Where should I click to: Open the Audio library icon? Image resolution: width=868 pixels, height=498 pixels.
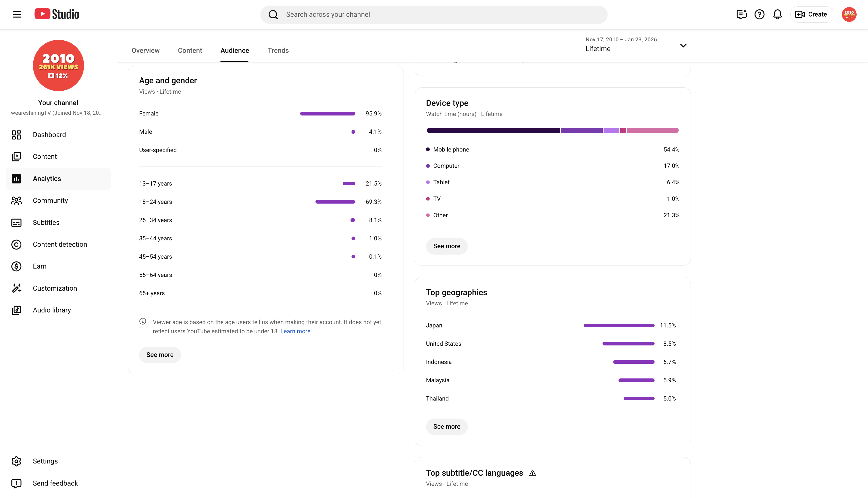16,310
